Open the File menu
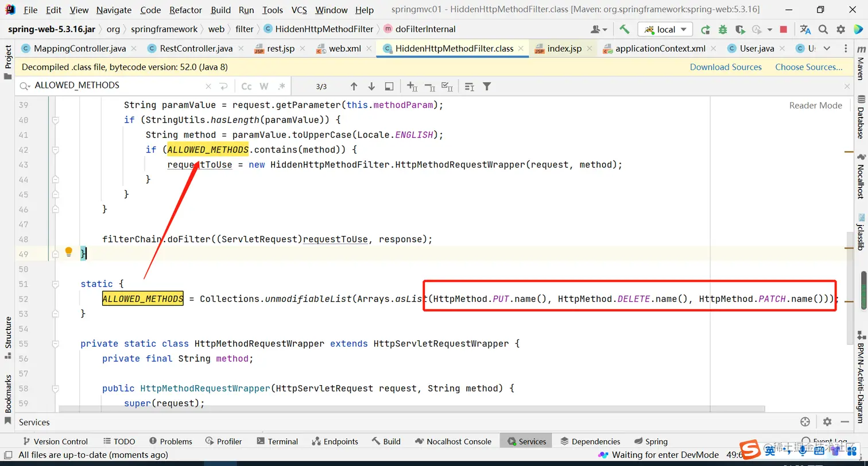The width and height of the screenshot is (868, 466). pos(30,10)
